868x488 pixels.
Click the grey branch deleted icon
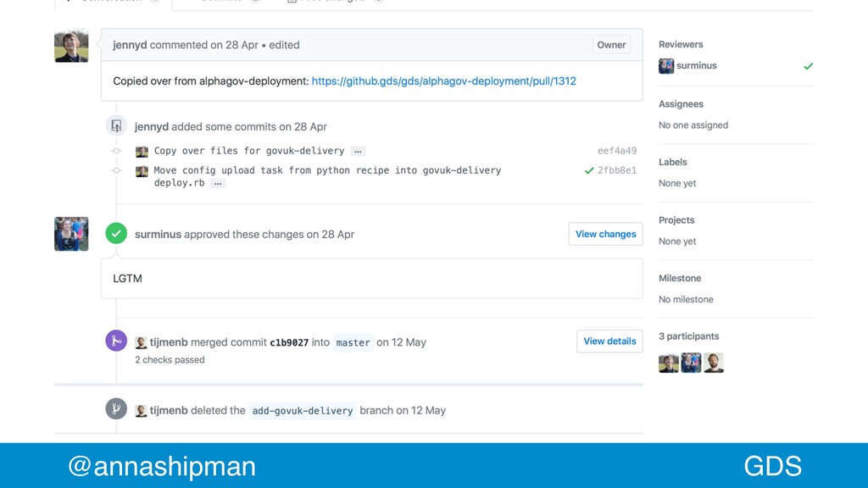(116, 409)
